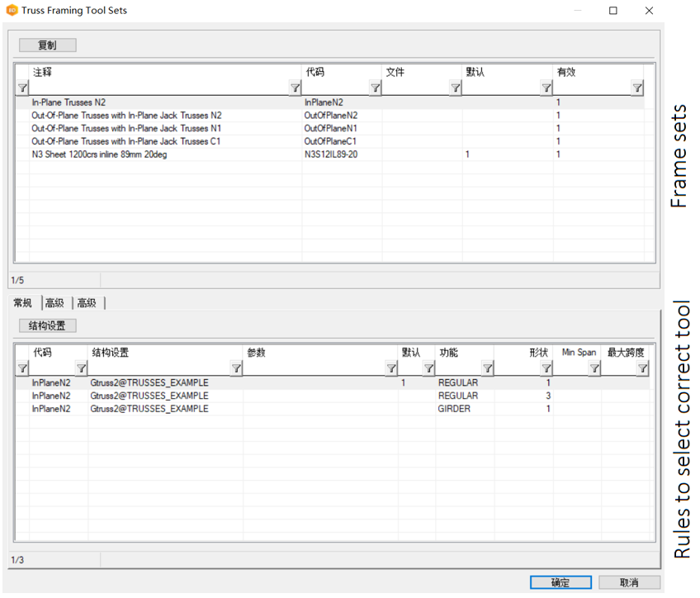Screen dimensions: 700x598
Task: Click the Min Span column header
Action: 579,353
